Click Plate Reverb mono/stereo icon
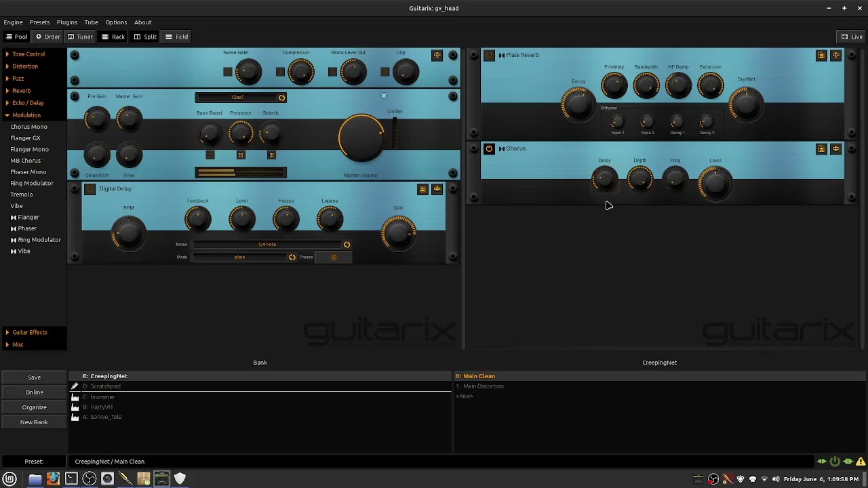Image resolution: width=868 pixels, height=488 pixels. pyautogui.click(x=502, y=55)
